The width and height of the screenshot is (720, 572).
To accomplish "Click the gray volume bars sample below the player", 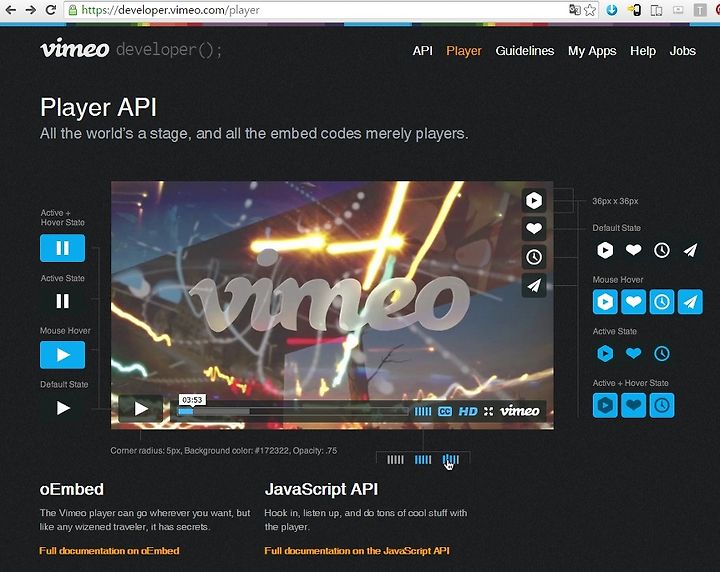I will point(395,460).
